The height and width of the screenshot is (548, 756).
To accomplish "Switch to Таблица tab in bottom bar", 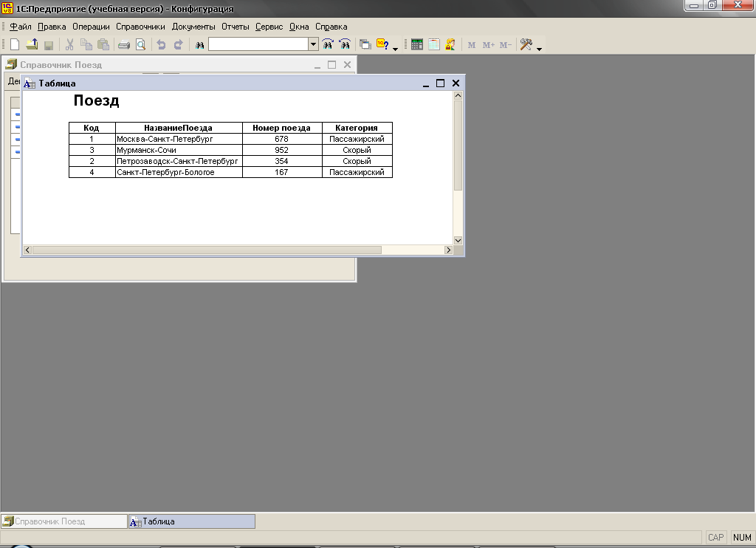I will tap(192, 521).
